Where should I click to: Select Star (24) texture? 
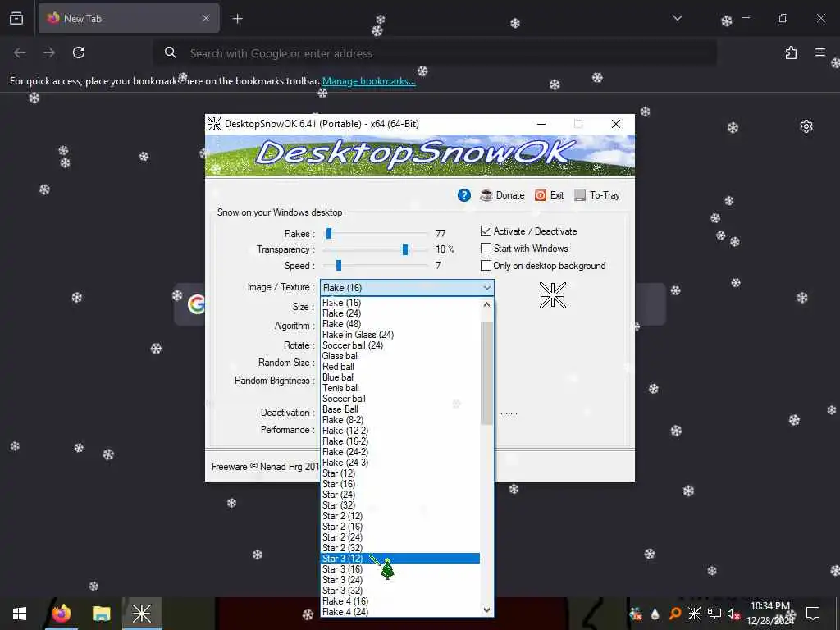click(x=400, y=495)
